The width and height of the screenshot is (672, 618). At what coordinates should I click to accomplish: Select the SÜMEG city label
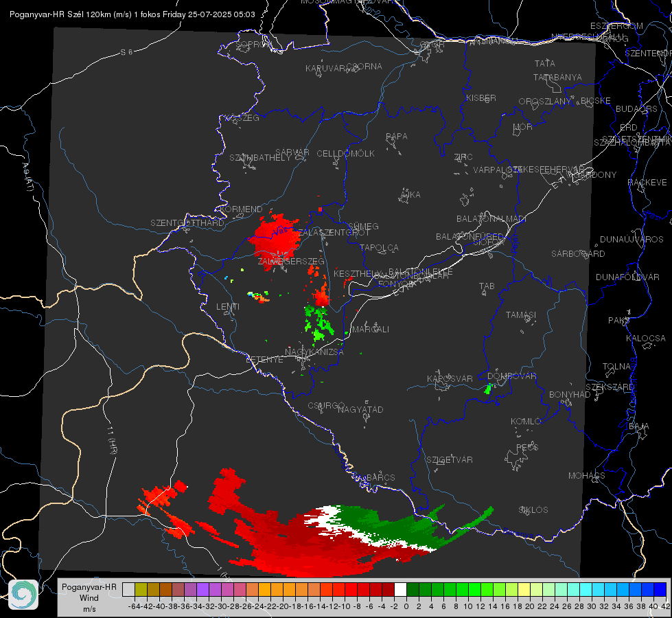point(363,226)
